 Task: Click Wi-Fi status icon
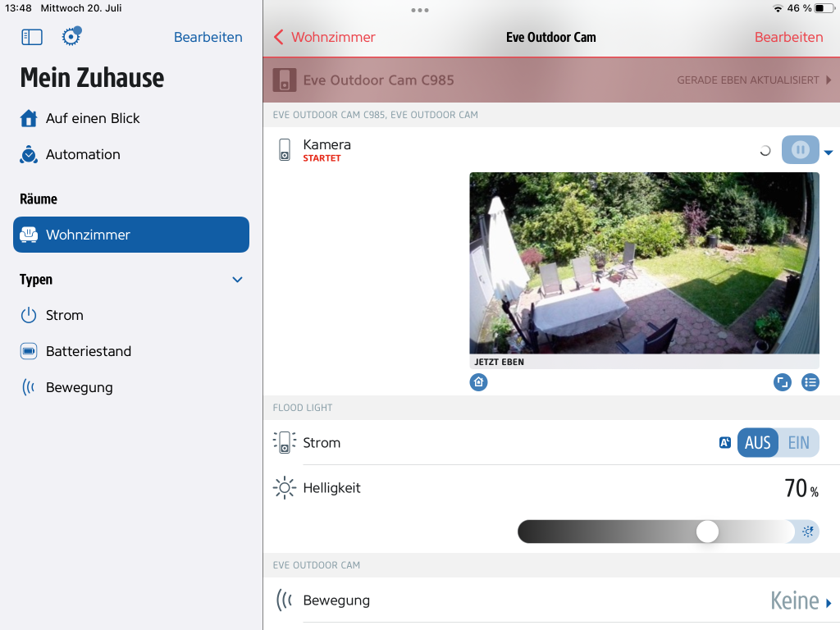click(x=778, y=8)
